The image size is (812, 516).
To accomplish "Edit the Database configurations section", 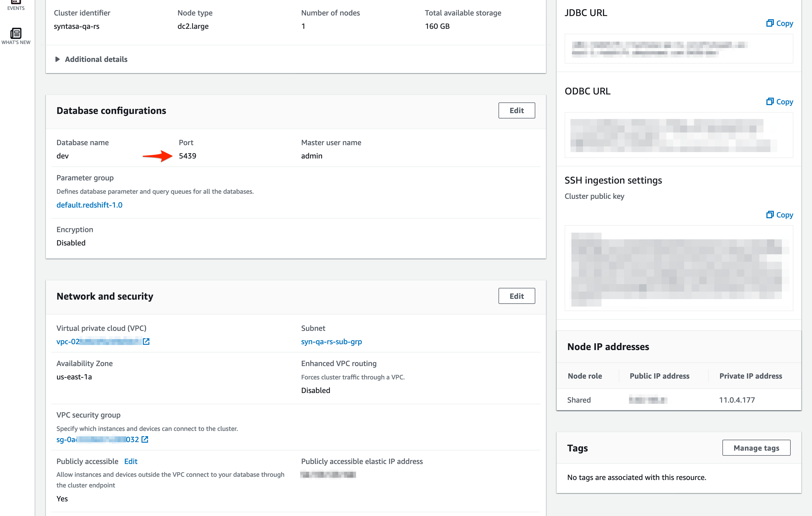I will coord(516,110).
